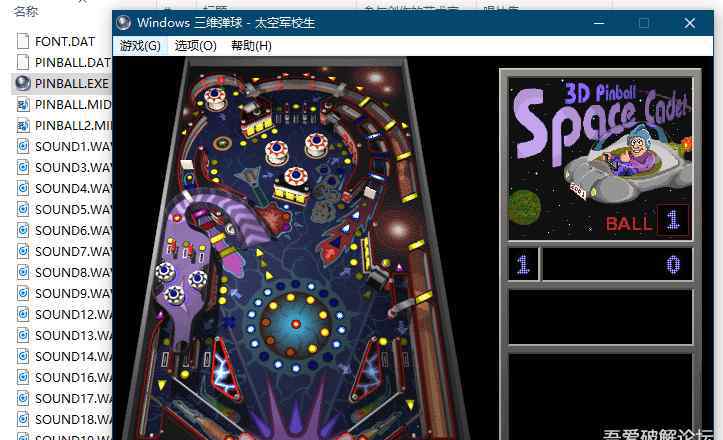Select the SOUND5.WAV file icon
The height and width of the screenshot is (440, 723).
click(x=23, y=209)
